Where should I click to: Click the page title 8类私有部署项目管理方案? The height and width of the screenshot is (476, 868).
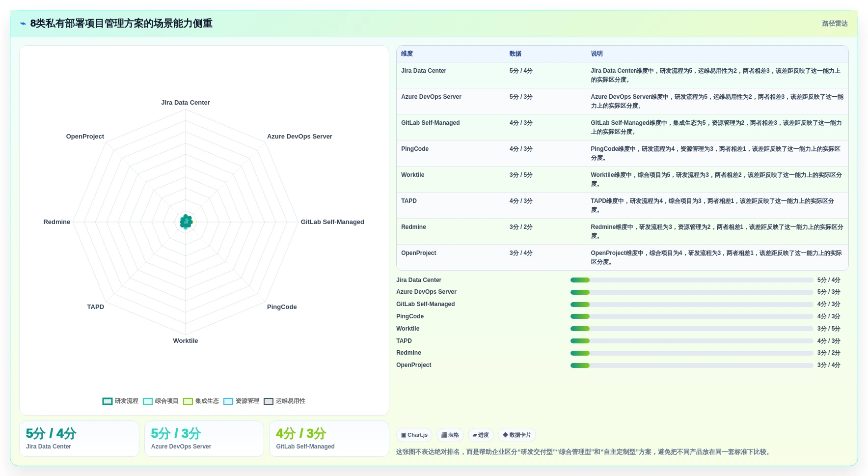pos(121,24)
